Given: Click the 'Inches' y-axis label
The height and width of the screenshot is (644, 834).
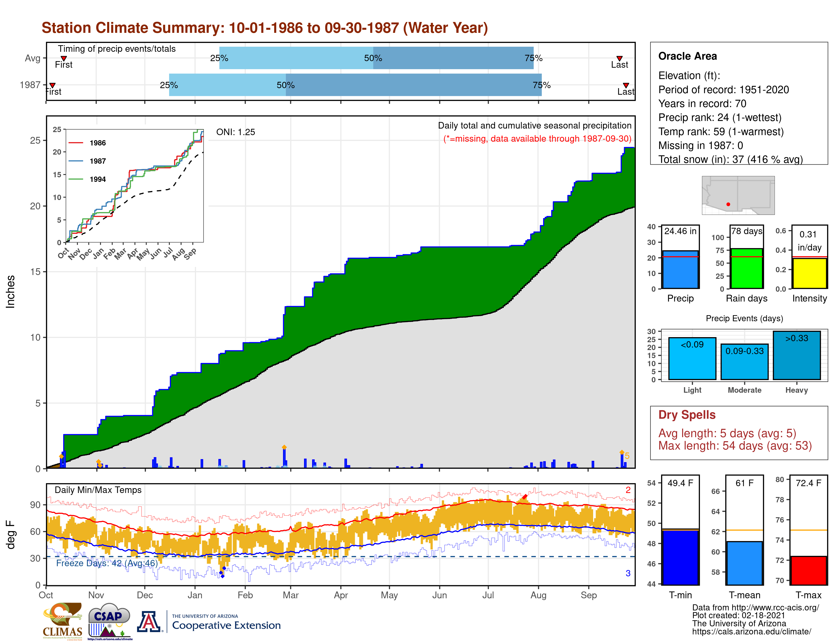Looking at the screenshot, I should (10, 291).
